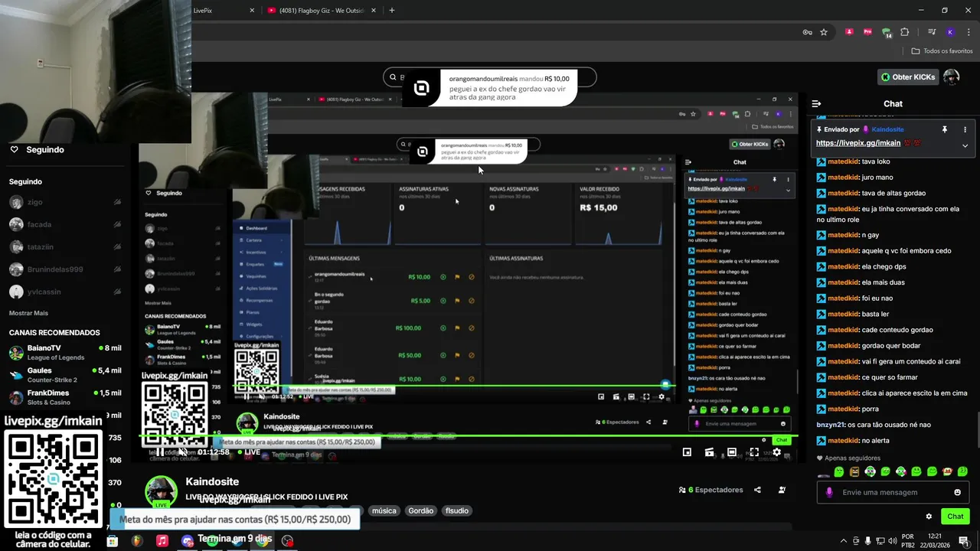
Task: Expand the pinned message chevron
Action: [x=965, y=145]
